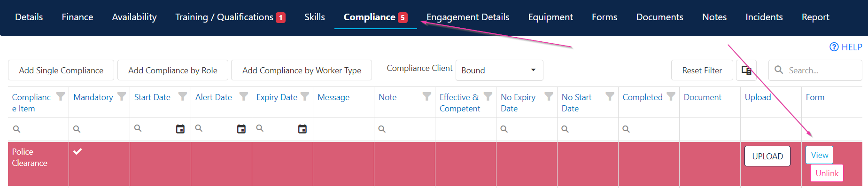Open Alert Date column filter funnel
Image resolution: width=868 pixels, height=188 pixels.
pos(244,96)
